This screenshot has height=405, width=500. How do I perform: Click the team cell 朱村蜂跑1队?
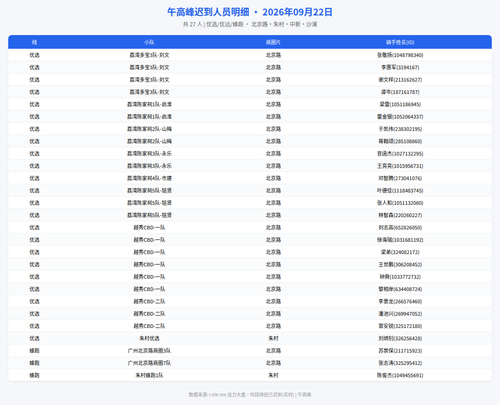149,376
